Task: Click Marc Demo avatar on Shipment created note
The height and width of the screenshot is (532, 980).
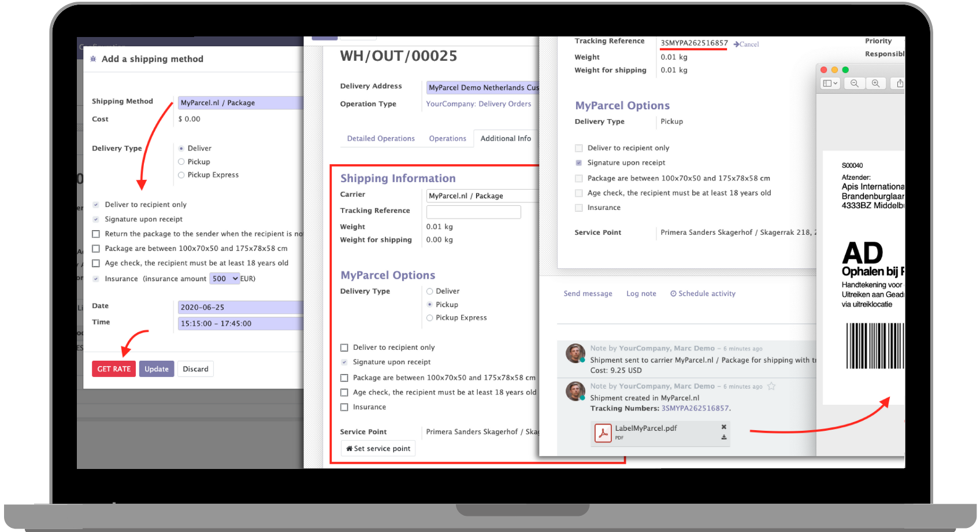Action: coord(575,391)
